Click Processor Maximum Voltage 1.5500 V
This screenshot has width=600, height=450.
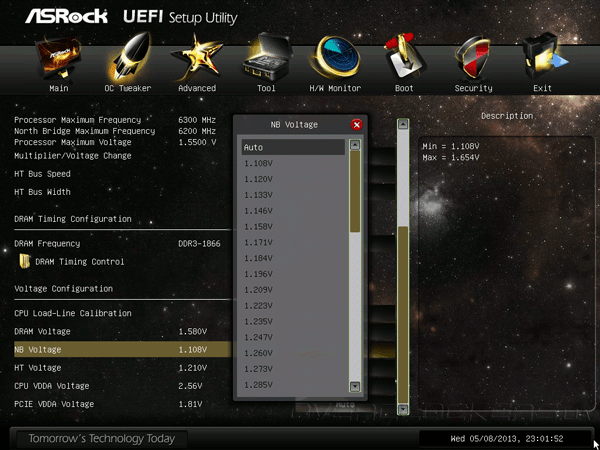(197, 142)
